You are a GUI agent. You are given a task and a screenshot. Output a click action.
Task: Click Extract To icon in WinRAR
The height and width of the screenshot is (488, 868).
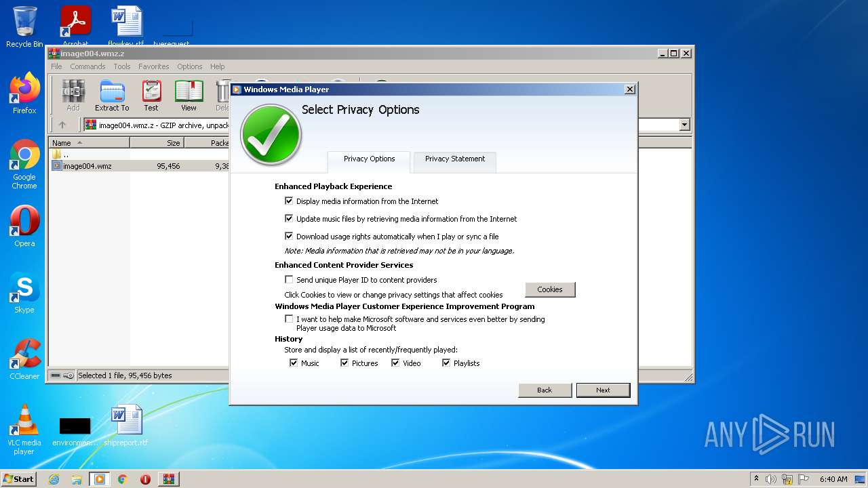coord(112,96)
